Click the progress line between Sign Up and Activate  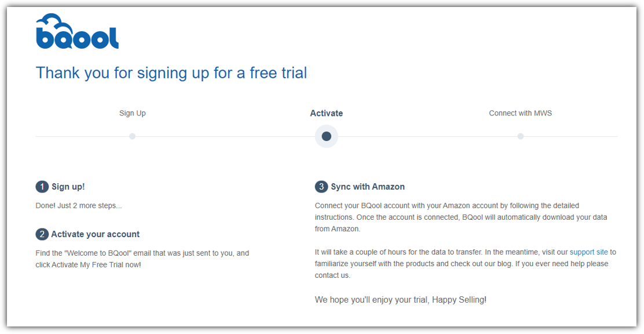[x=225, y=137]
